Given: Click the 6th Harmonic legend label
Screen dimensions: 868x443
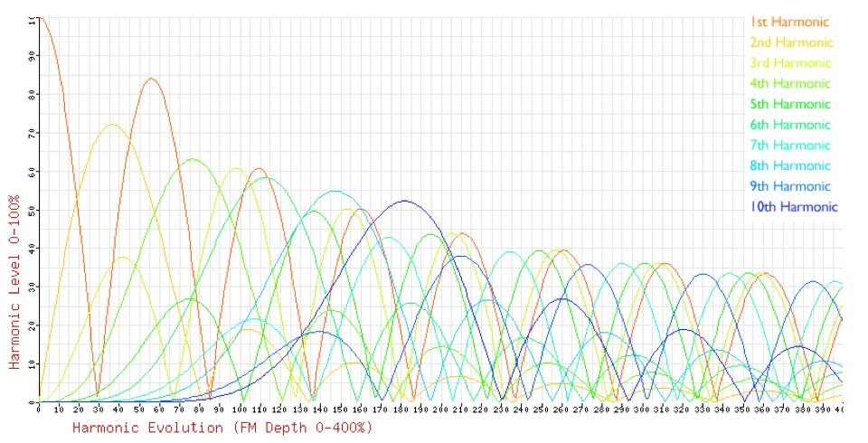Looking at the screenshot, I should (x=790, y=125).
